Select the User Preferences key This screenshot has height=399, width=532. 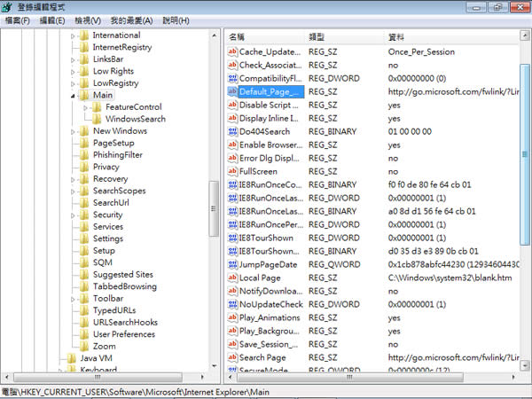tap(124, 334)
